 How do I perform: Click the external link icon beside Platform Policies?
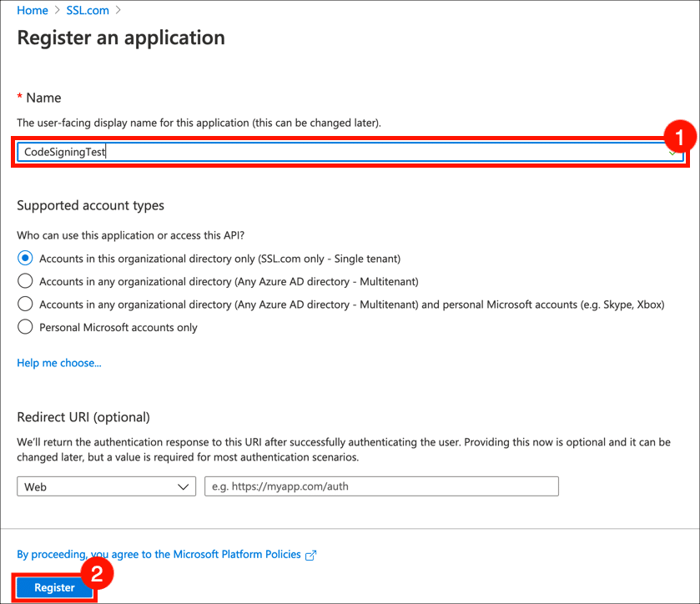pos(311,555)
